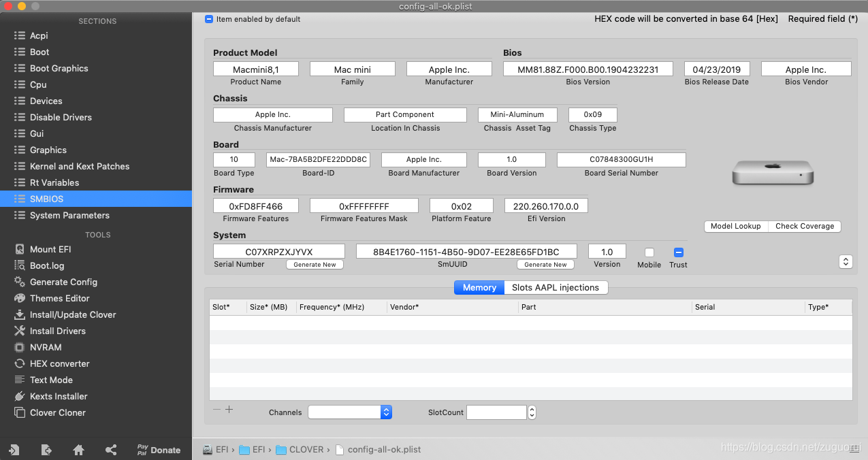Viewport: 868px width, 460px height.
Task: Open Kexts Installer icon
Action: tap(20, 396)
